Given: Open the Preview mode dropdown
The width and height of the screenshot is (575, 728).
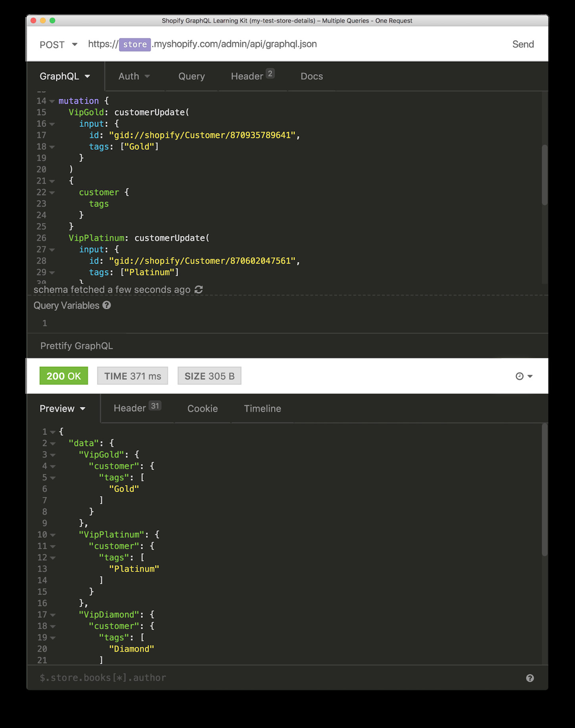Looking at the screenshot, I should pyautogui.click(x=62, y=408).
